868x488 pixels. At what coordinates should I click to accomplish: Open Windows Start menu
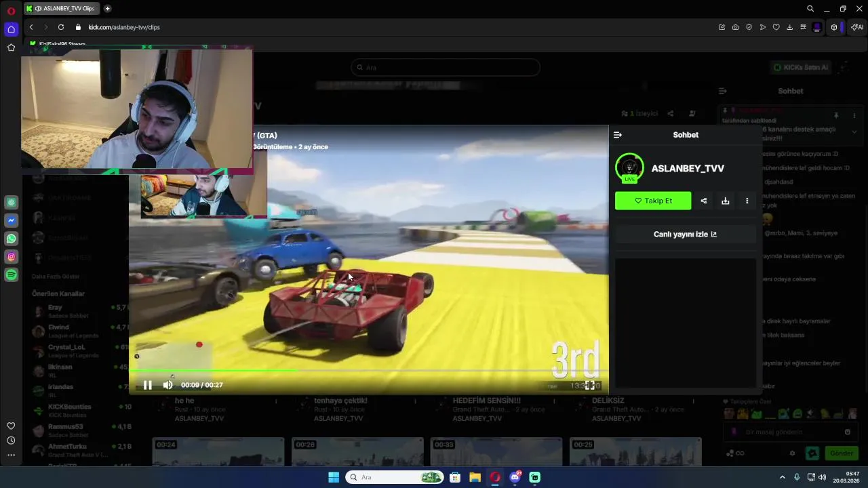(x=334, y=477)
